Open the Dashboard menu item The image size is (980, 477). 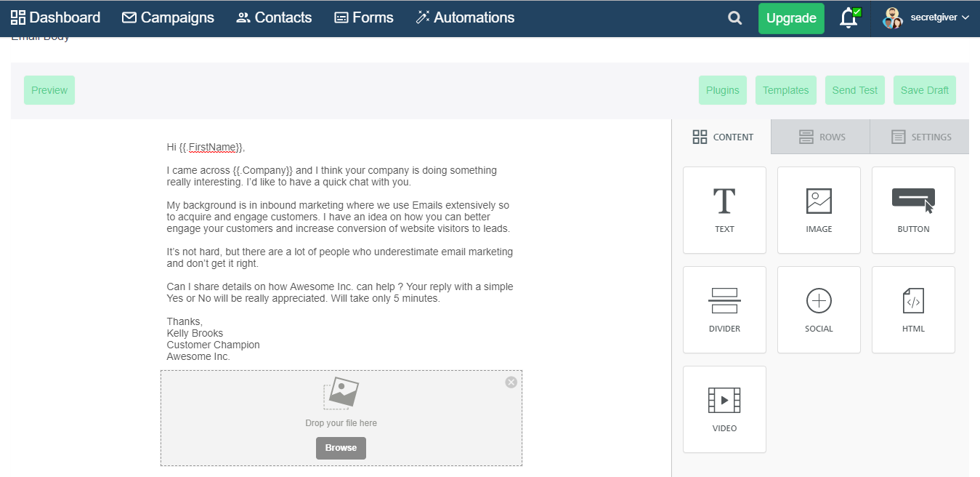tap(55, 17)
